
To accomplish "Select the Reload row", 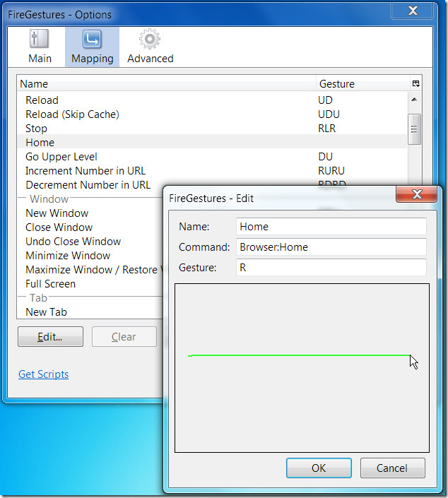I will coord(212,100).
